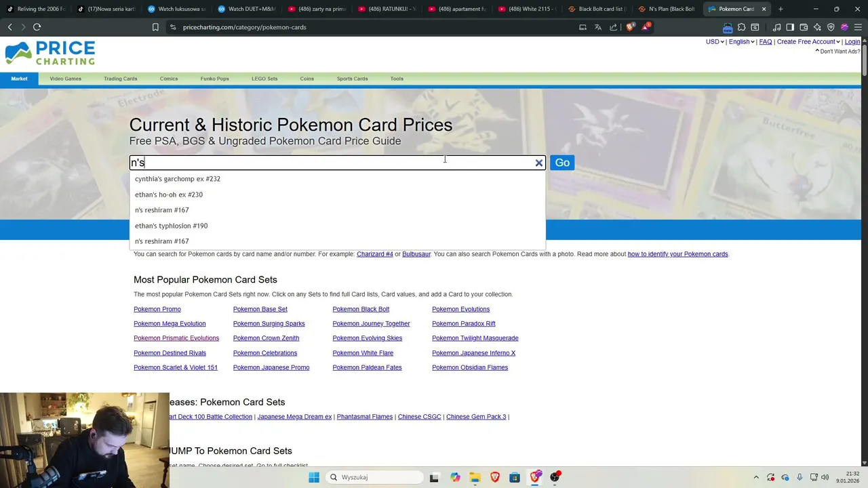This screenshot has height=488, width=868.
Task: Open the Charizard #4 example link
Action: tap(375, 254)
